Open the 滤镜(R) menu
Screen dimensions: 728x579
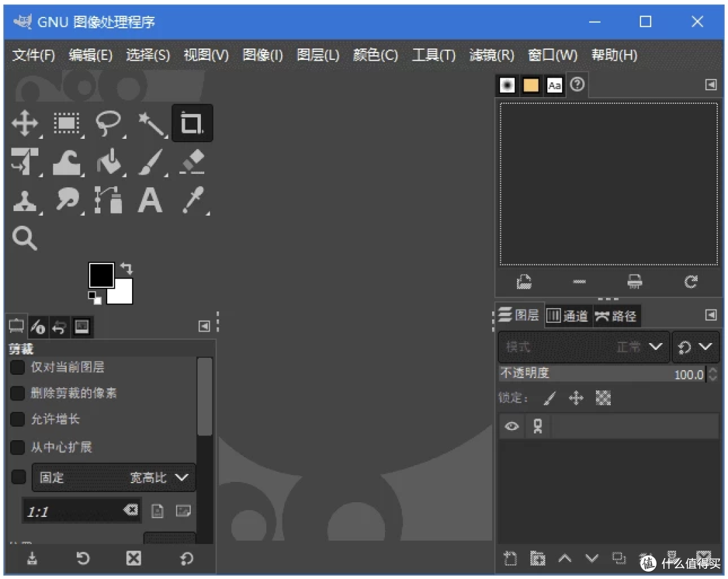[x=491, y=55]
